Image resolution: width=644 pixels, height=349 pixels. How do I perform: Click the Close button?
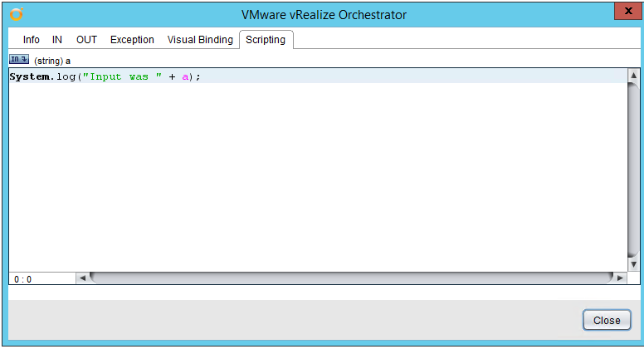point(607,320)
